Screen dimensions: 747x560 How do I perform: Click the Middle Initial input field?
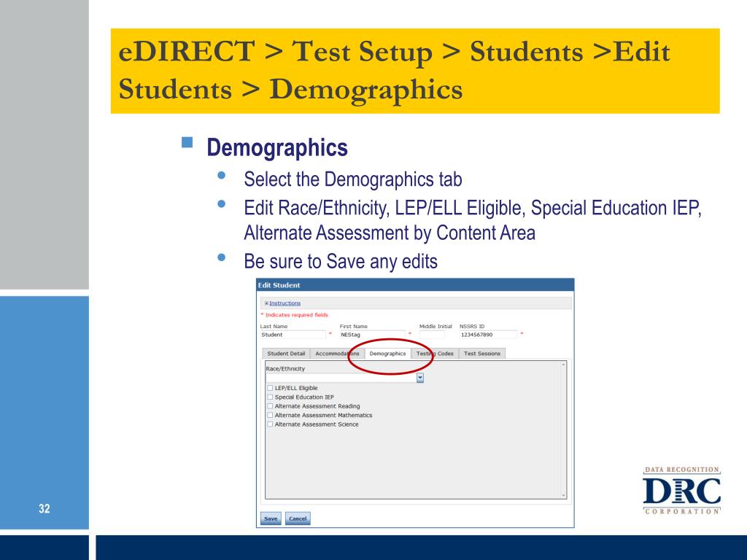pos(432,335)
